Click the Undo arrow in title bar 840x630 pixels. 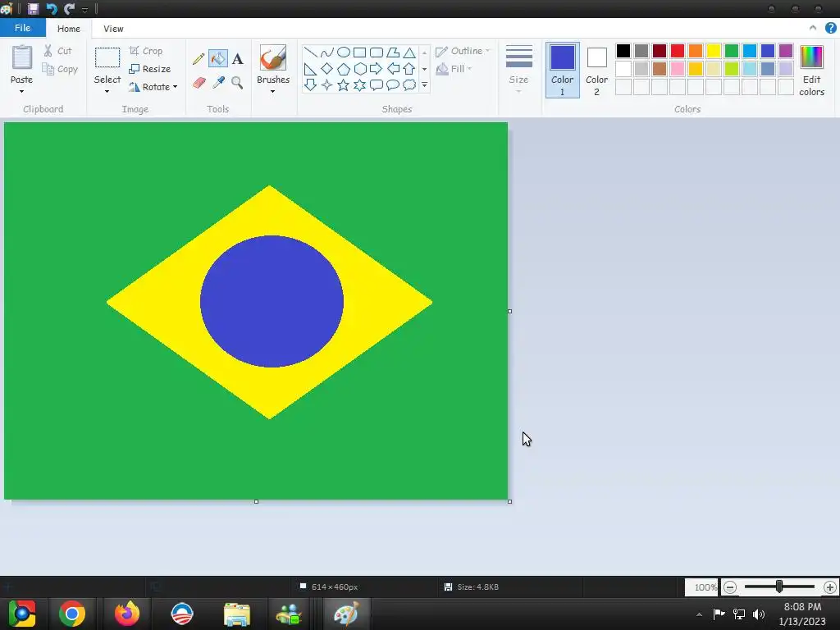pyautogui.click(x=52, y=8)
